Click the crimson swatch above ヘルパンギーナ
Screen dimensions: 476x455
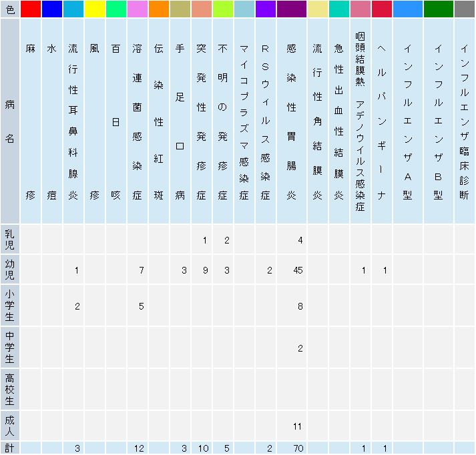click(x=382, y=9)
